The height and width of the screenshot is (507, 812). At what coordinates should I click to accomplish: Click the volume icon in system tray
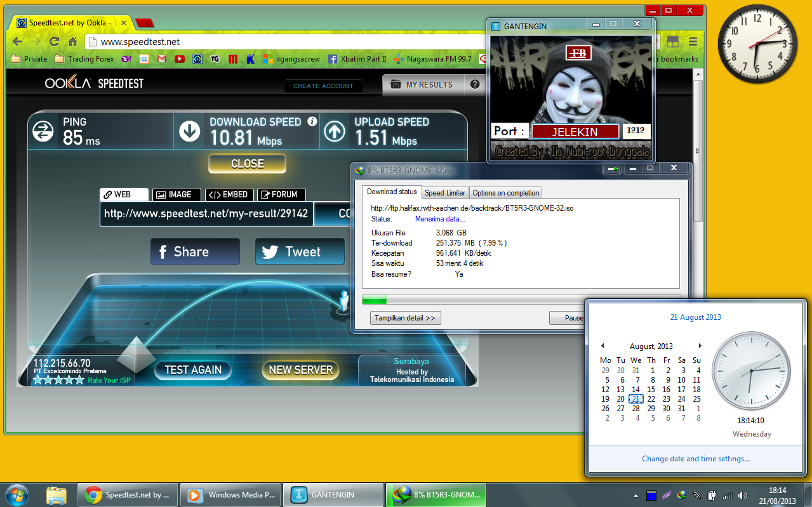click(743, 495)
